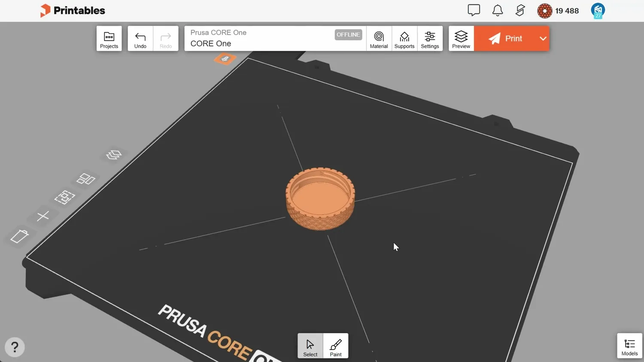Viewport: 644px width, 362px height.
Task: Undo the last action
Action: coord(140,39)
